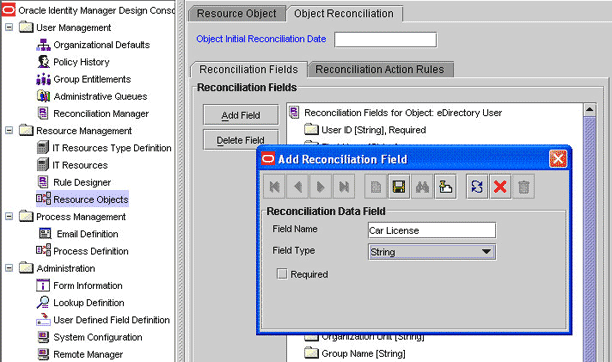Click the System Configuration icon
The height and width of the screenshot is (362, 612).
click(x=43, y=337)
